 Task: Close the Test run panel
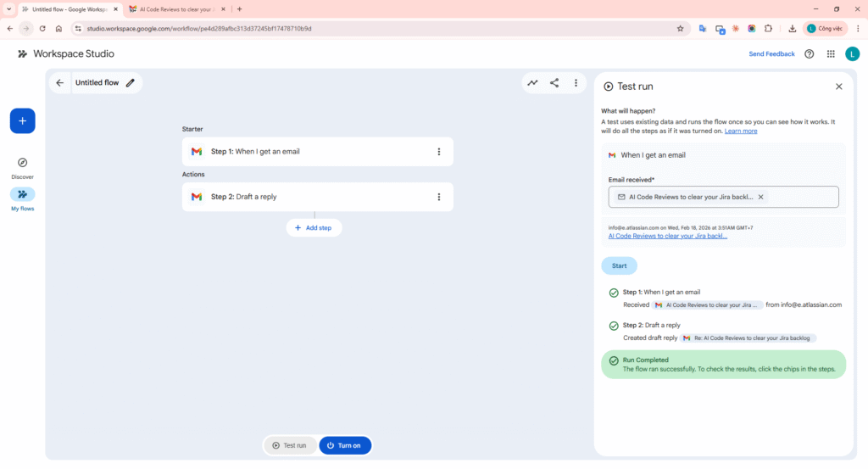coord(838,87)
